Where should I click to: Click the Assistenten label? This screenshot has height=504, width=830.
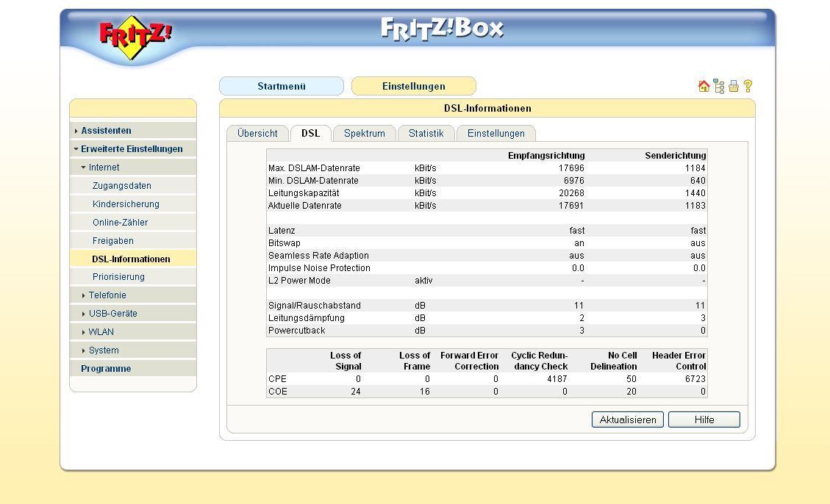coord(106,131)
